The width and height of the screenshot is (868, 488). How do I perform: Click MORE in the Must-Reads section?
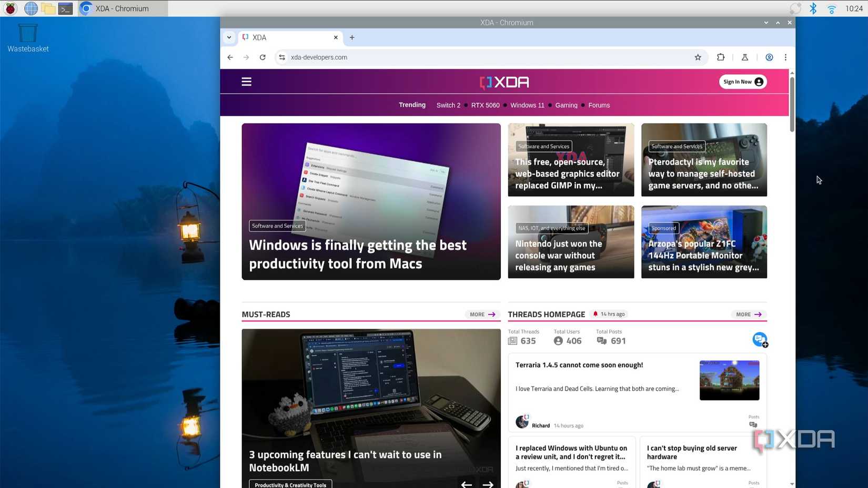click(x=481, y=314)
